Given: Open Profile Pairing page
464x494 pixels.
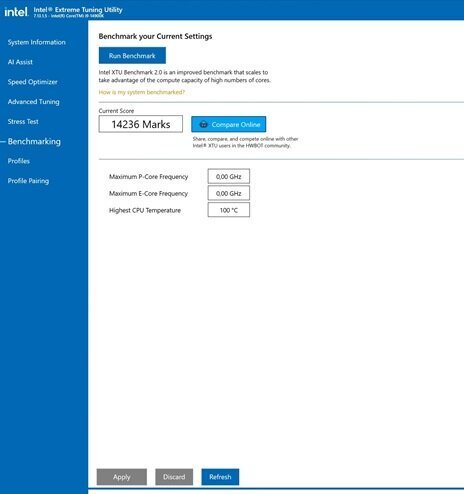Looking at the screenshot, I should 28,181.
